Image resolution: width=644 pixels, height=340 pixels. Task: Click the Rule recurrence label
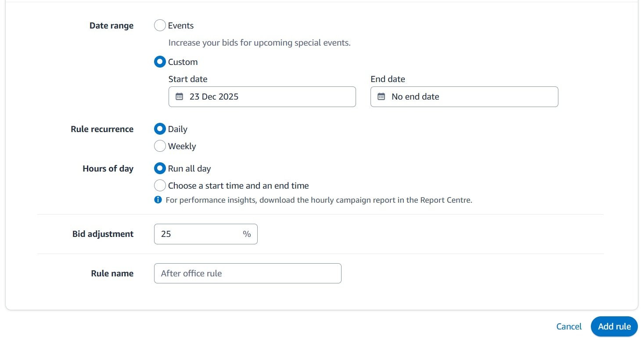(x=102, y=129)
